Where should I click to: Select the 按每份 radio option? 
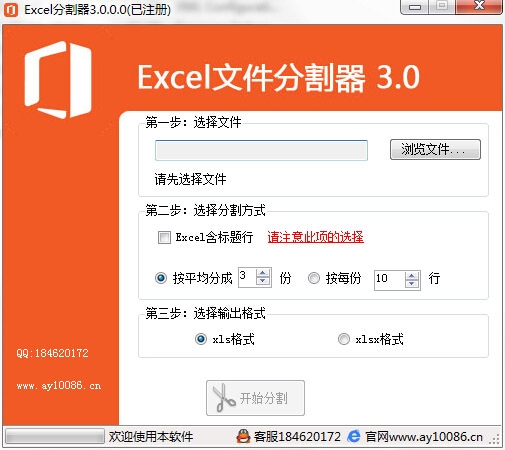(x=314, y=278)
